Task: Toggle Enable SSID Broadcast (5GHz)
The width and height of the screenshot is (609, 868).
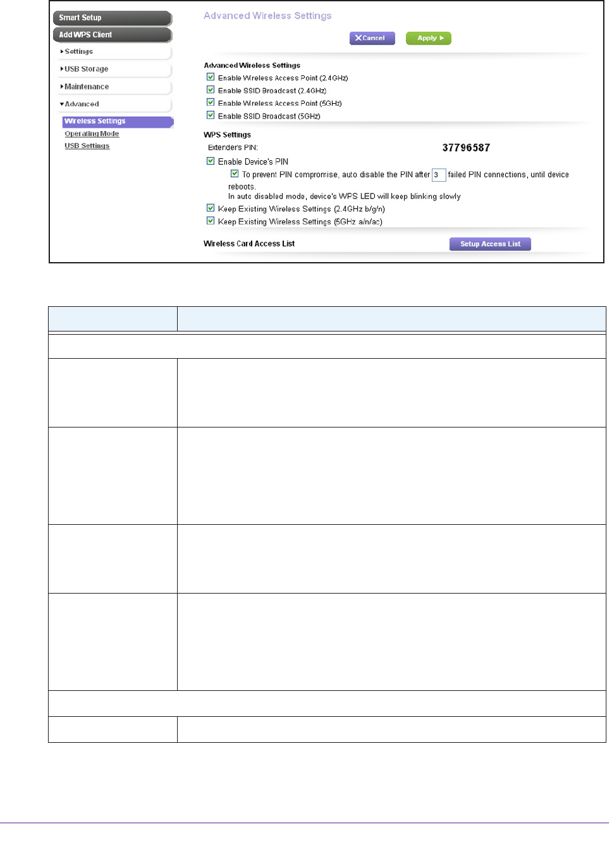Action: (210, 115)
